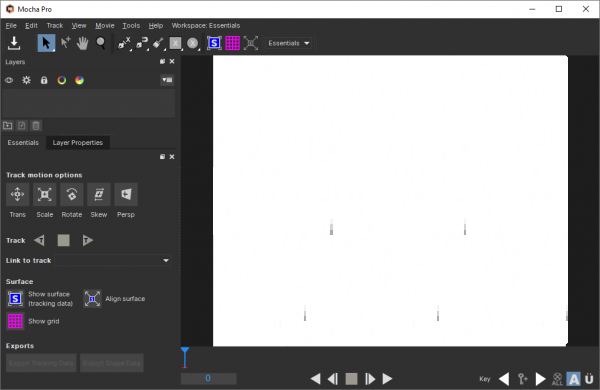This screenshot has width=600, height=390.
Task: Click the current frame number field
Action: (209, 379)
